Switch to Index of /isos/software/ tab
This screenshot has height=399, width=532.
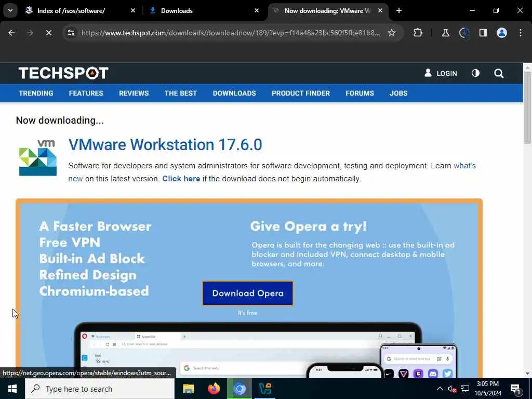pyautogui.click(x=71, y=10)
